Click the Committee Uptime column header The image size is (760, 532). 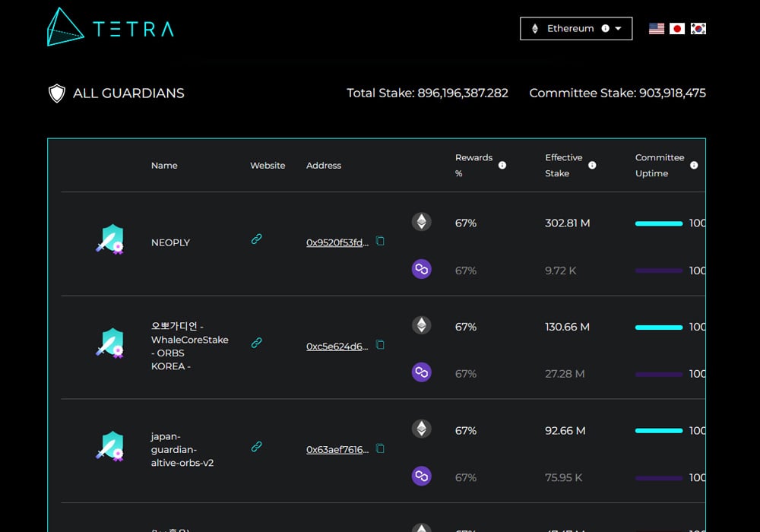(x=660, y=165)
